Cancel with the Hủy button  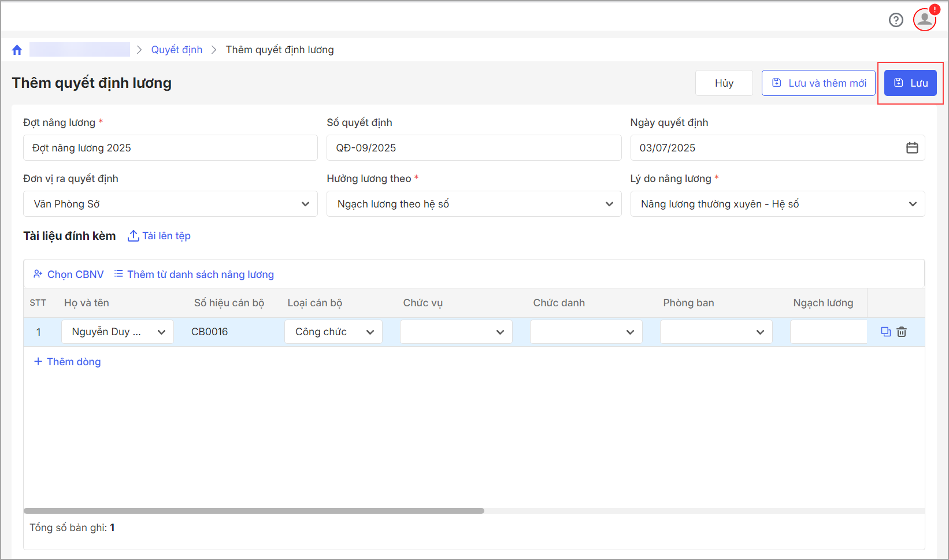[x=724, y=83]
